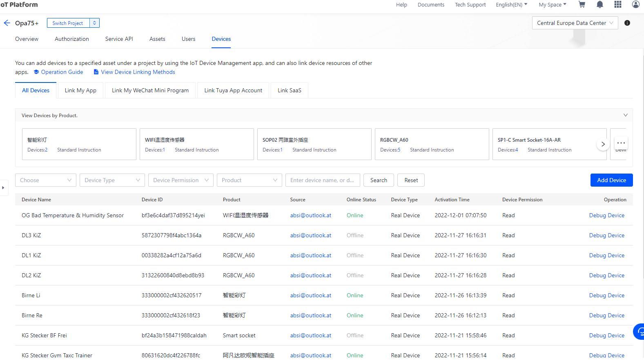Screen dimensions: 644x361
Task: Open the Device Permission dropdown
Action: [x=181, y=180]
